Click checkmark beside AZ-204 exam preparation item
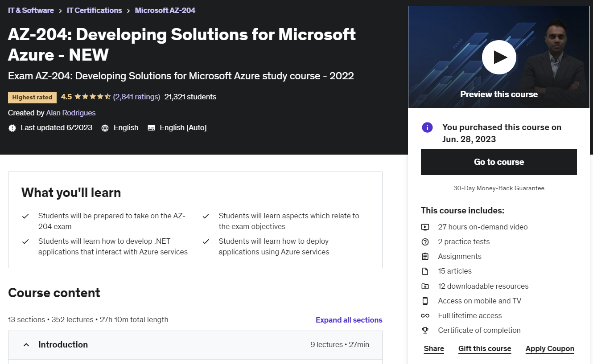The height and width of the screenshot is (364, 593). coord(25,216)
